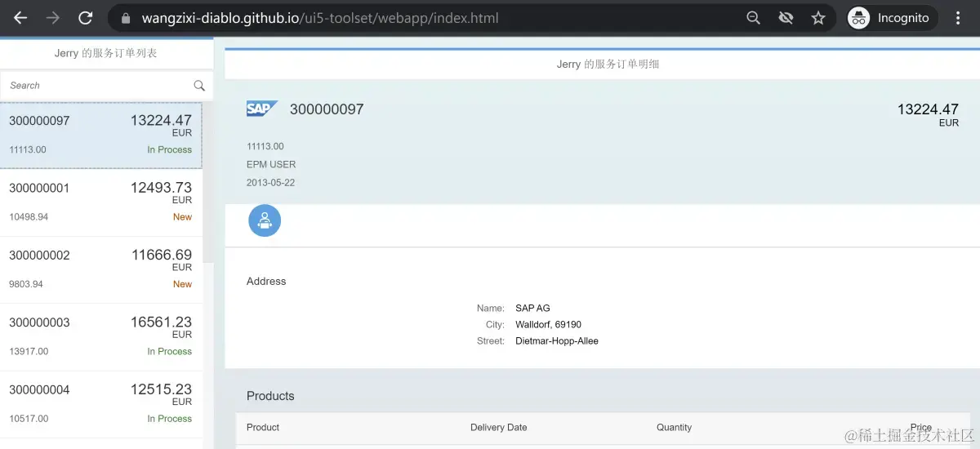Click In Process status of order 300000004
980x449 pixels.
point(169,418)
